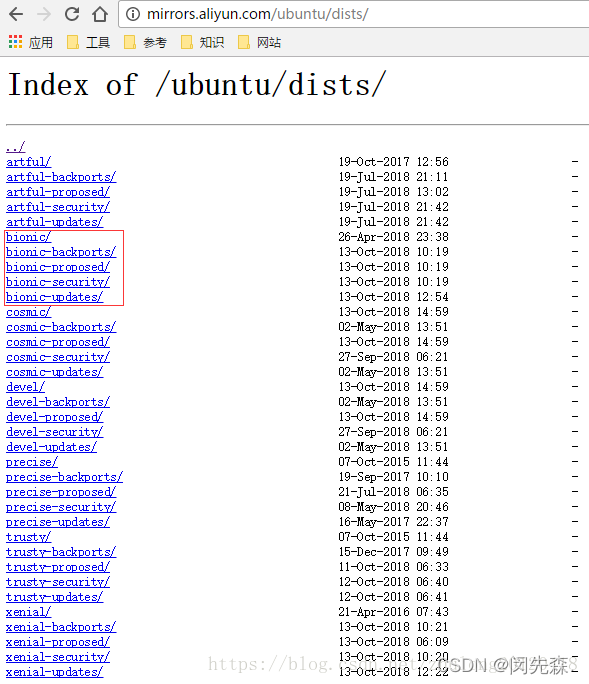Open devel-proposed/ directory link
This screenshot has width=589, height=684.
click(55, 417)
